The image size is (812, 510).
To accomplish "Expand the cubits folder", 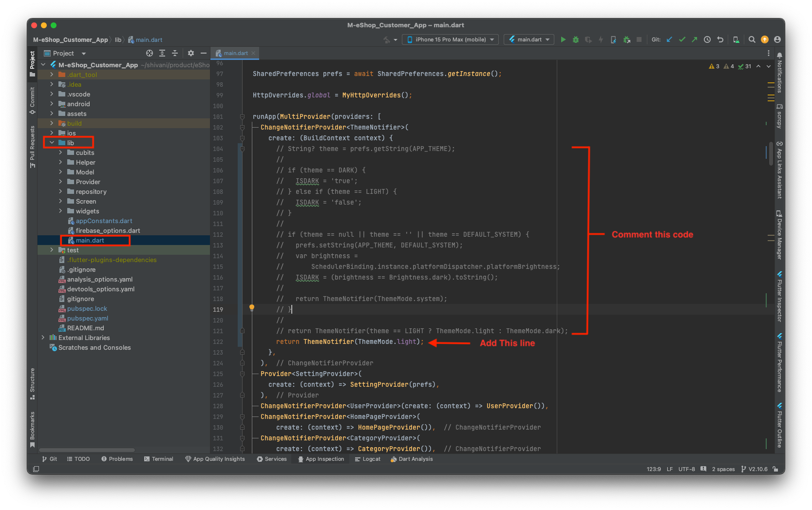I will 60,152.
